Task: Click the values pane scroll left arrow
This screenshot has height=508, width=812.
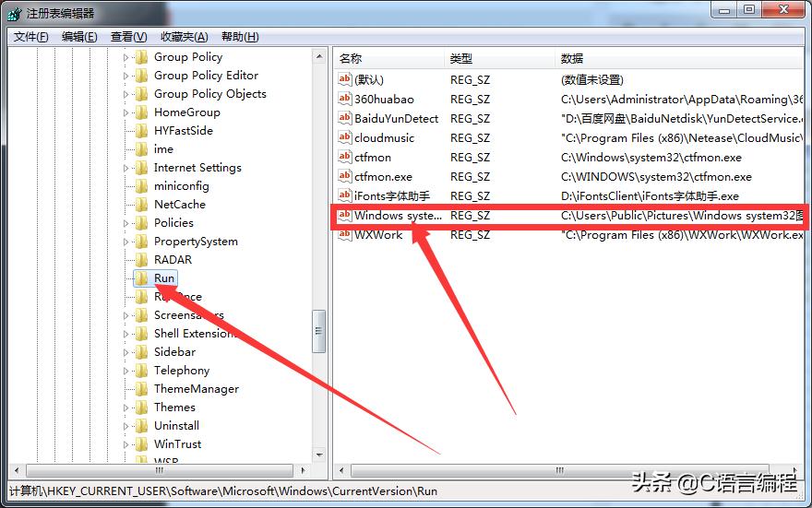Action: coord(341,470)
